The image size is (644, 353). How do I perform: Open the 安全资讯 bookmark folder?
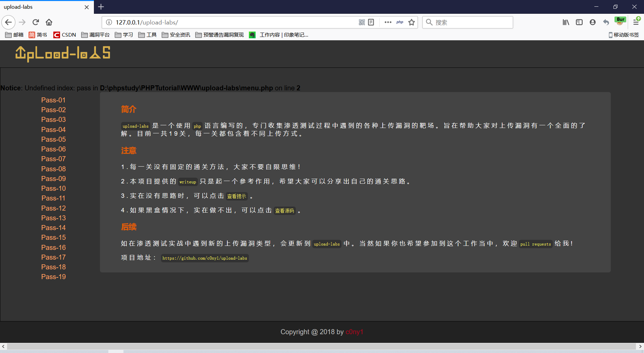(176, 35)
